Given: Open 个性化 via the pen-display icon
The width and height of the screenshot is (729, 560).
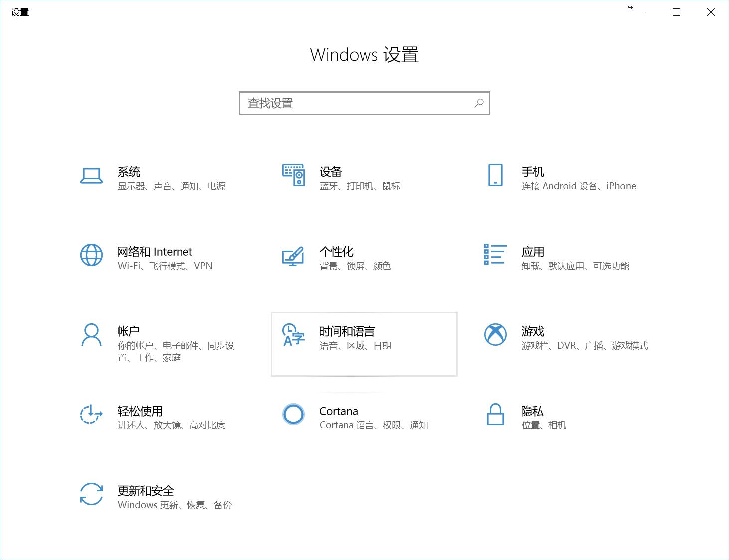Looking at the screenshot, I should click(x=294, y=256).
